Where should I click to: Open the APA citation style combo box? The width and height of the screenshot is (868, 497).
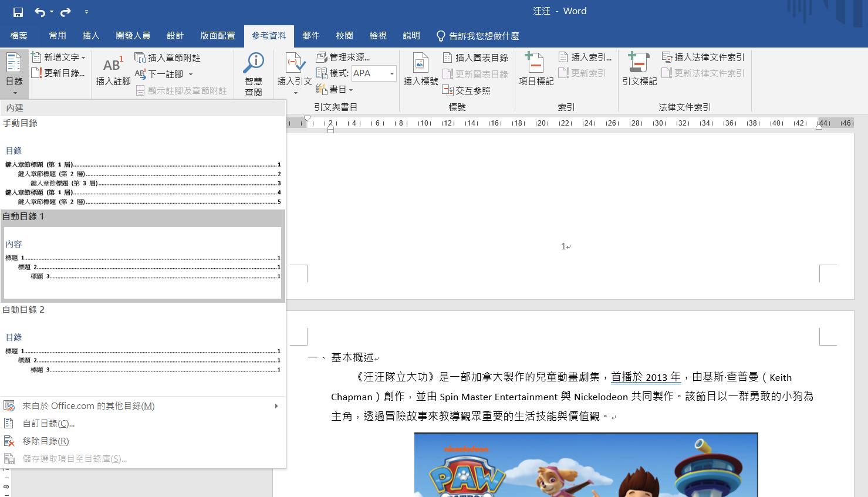(x=374, y=73)
